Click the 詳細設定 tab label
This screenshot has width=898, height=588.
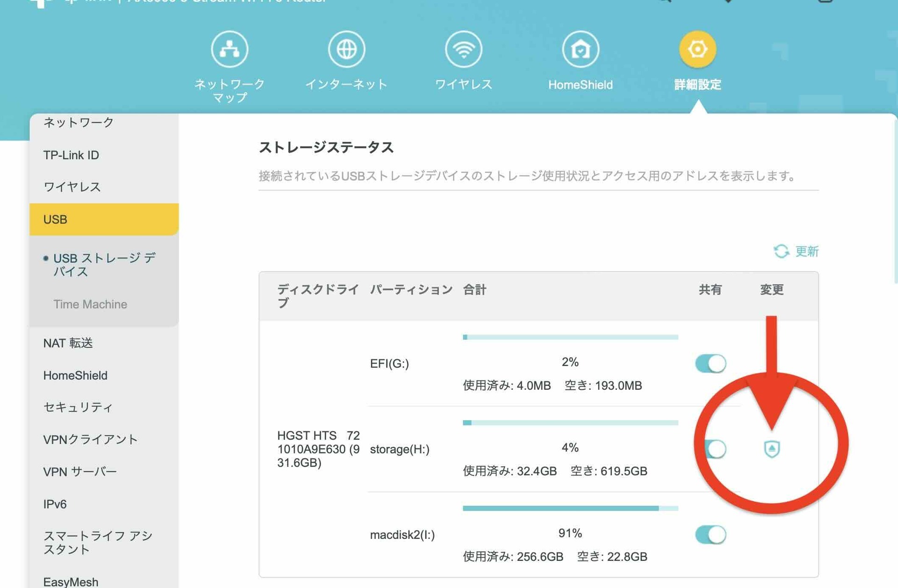coord(697,85)
